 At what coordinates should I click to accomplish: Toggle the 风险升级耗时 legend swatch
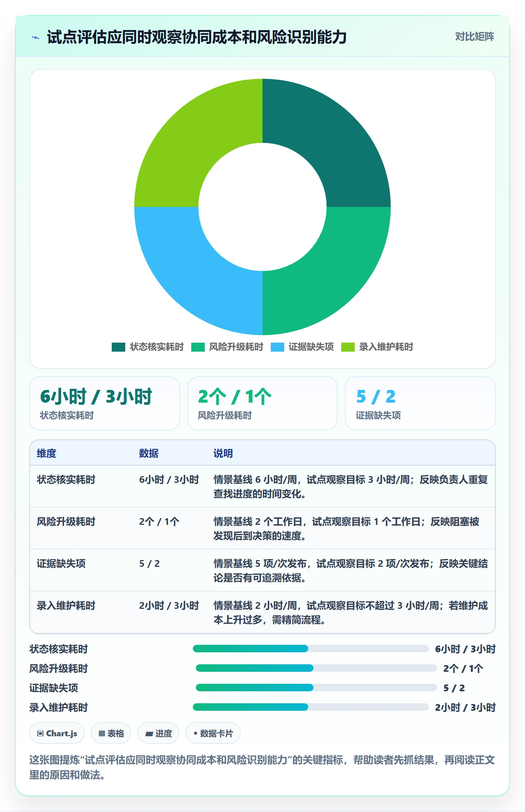[198, 347]
